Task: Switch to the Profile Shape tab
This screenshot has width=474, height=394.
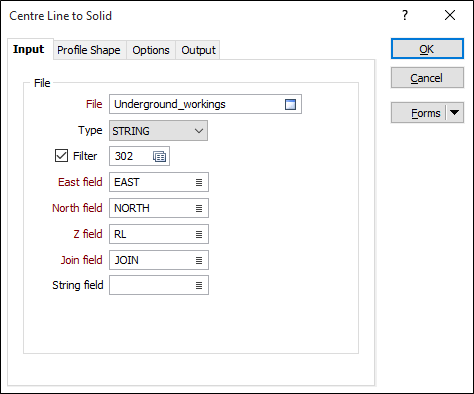Action: point(89,50)
